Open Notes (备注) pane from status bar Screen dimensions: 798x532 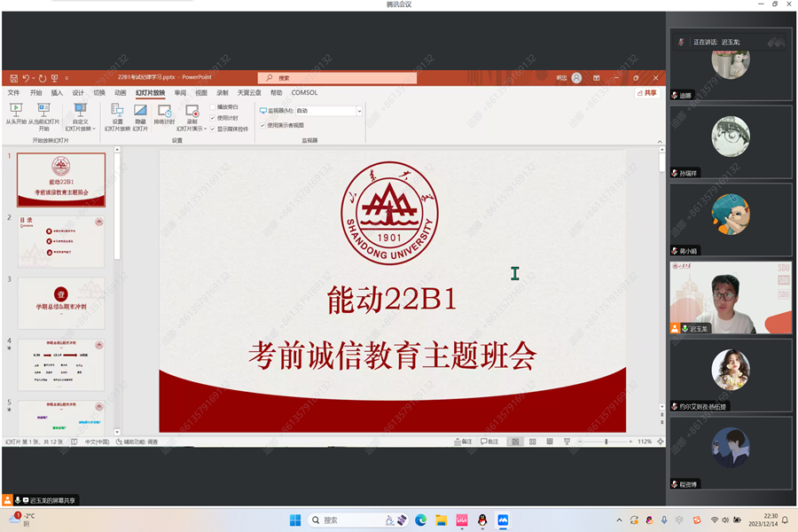pyautogui.click(x=463, y=442)
